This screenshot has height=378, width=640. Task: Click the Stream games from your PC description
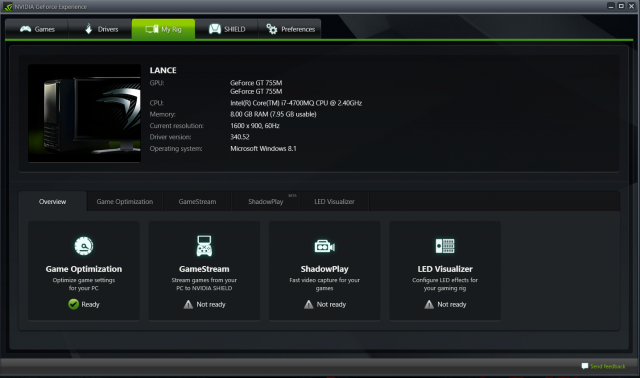click(x=204, y=284)
